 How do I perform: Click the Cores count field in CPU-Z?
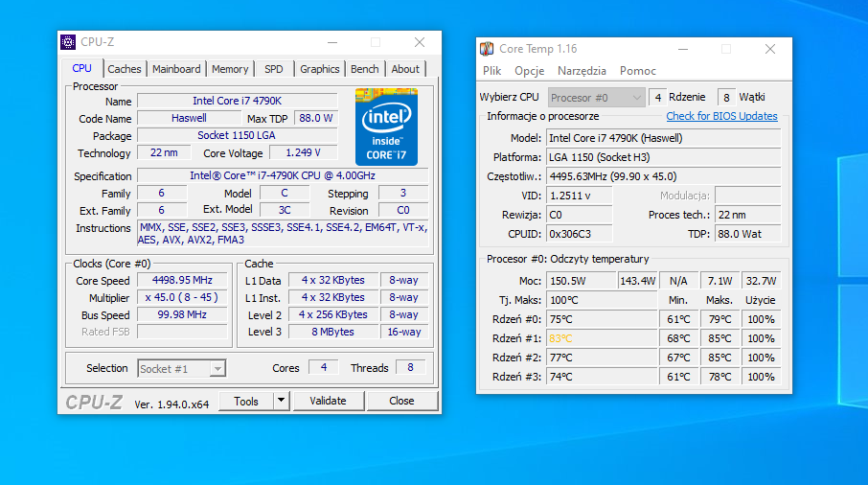[323, 367]
